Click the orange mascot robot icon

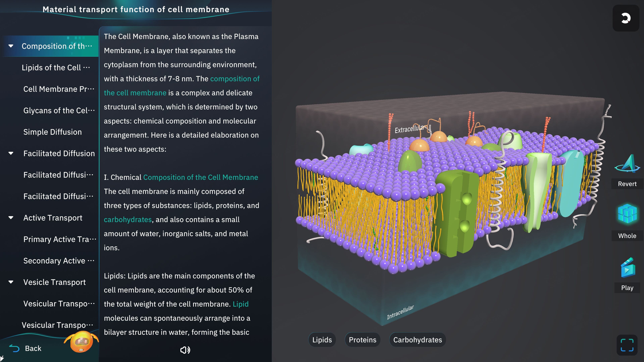pos(81,342)
